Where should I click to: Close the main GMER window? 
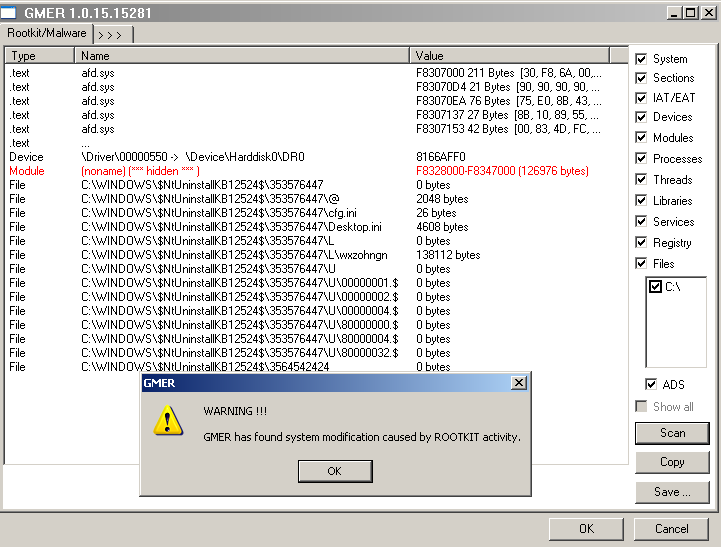tap(709, 13)
